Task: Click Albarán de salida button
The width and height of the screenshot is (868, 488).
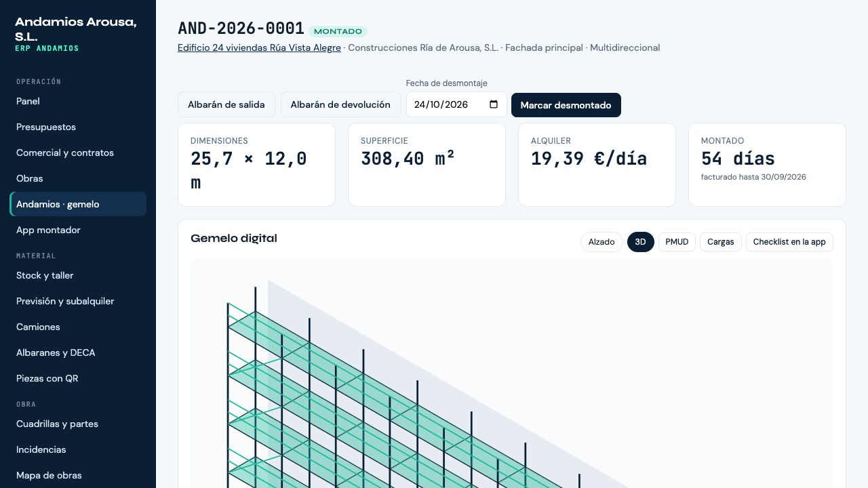Action: (226, 105)
